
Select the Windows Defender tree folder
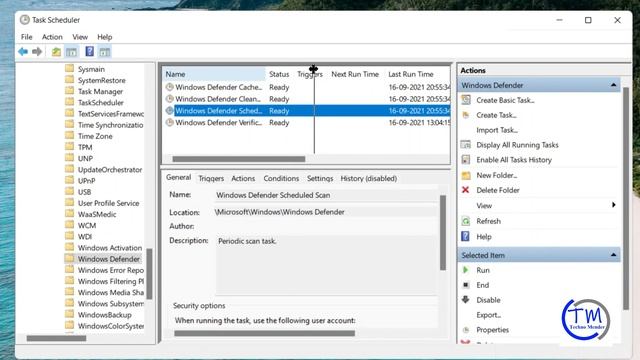109,259
